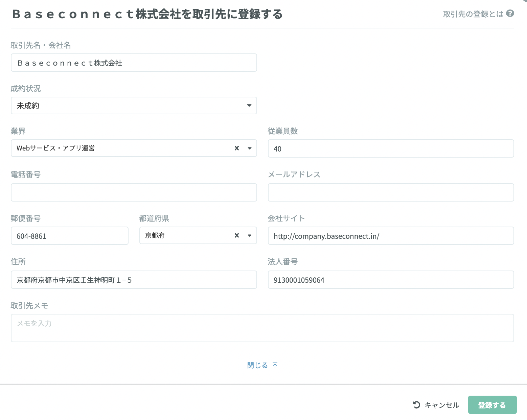This screenshot has width=527, height=420.
Task: Click the 登録する button
Action: 492,405
